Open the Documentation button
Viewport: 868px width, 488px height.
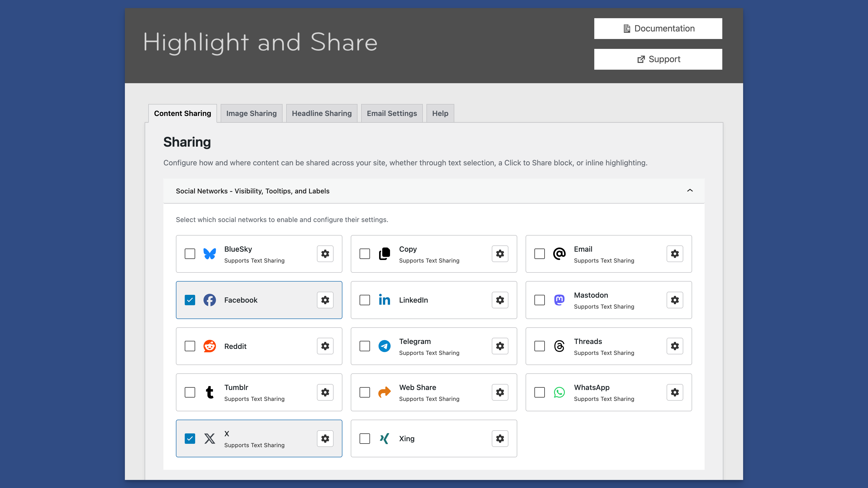click(658, 28)
